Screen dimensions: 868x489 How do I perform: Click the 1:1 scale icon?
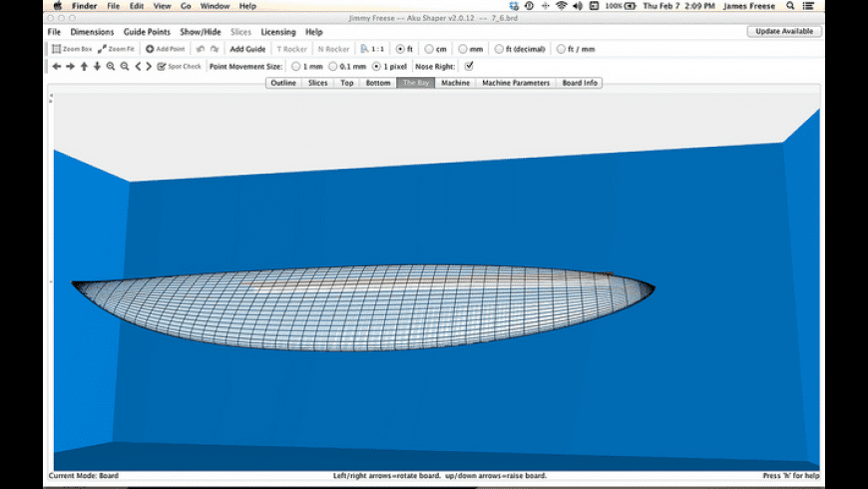(372, 49)
